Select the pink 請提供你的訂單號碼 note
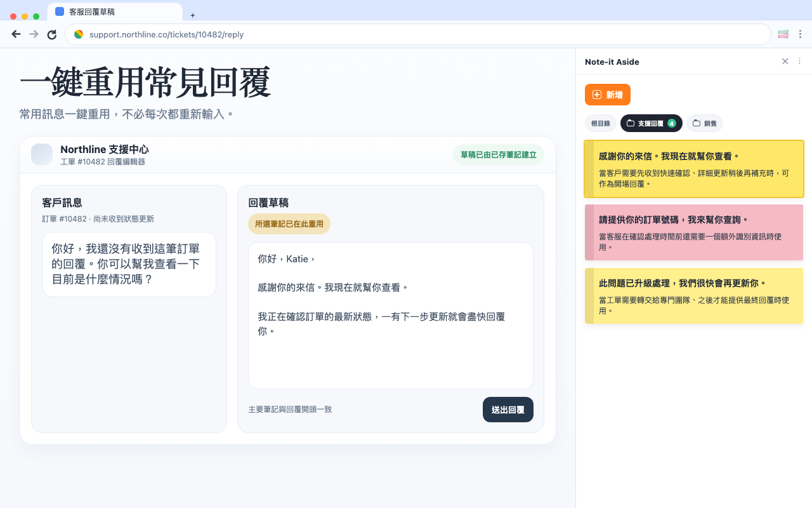Screen dimensions: 812x508 (x=693, y=232)
